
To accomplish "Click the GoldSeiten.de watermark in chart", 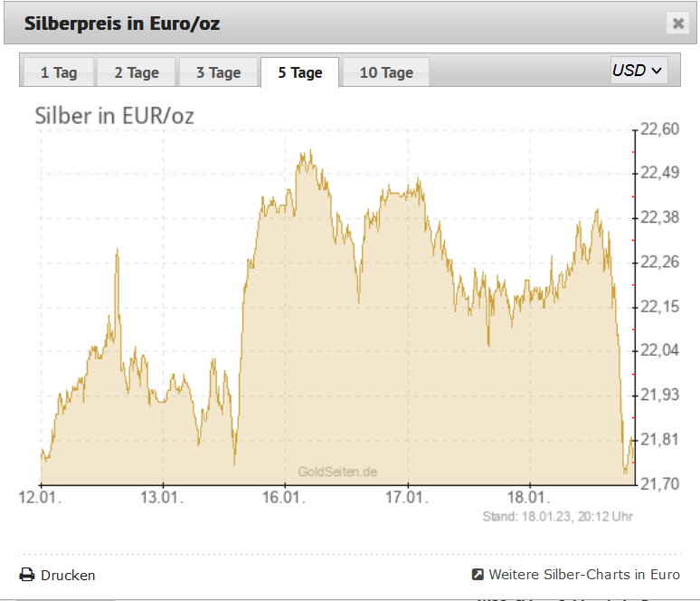I will pos(337,472).
